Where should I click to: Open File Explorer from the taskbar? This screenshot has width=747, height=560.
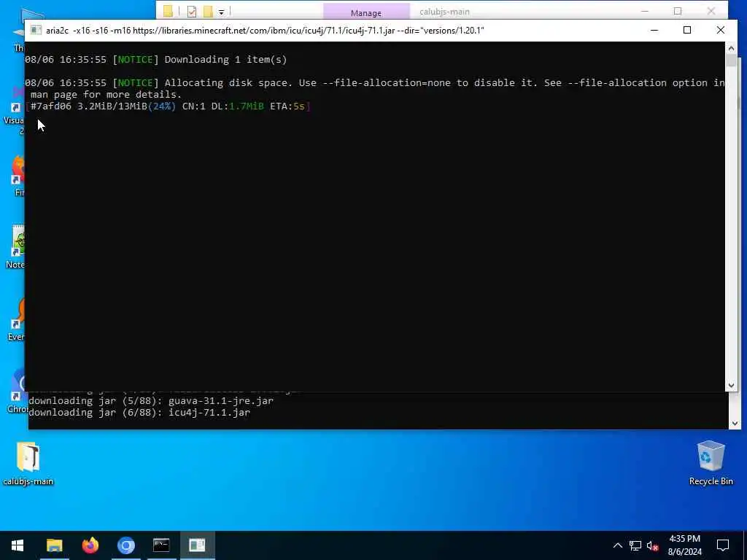54,545
